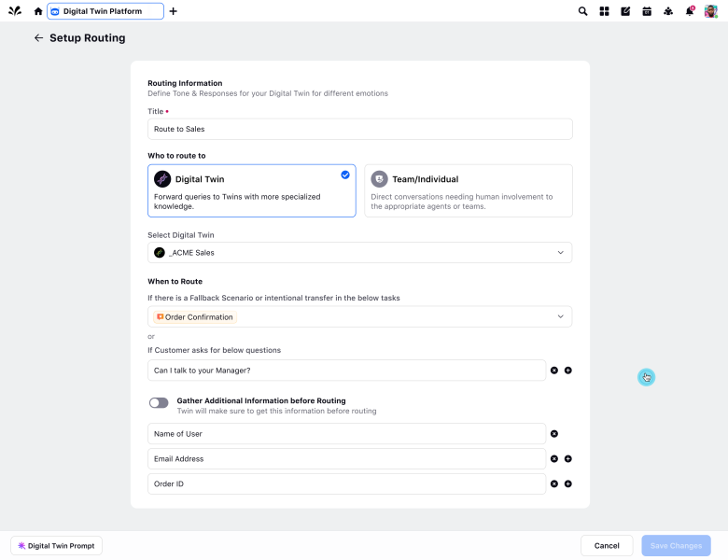
Task: Open the search icon in top bar
Action: point(583,11)
